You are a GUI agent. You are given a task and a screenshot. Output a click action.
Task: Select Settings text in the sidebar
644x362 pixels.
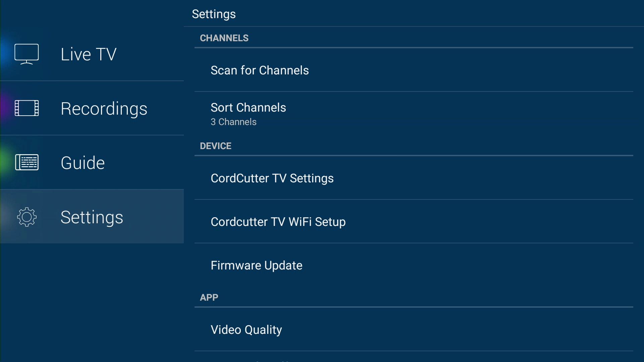coord(92,217)
